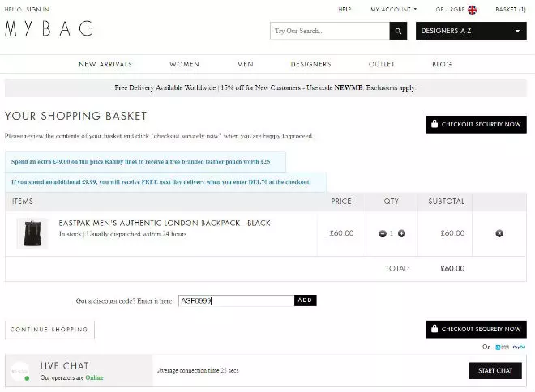Add the discount code
The width and height of the screenshot is (535, 392).
point(305,300)
